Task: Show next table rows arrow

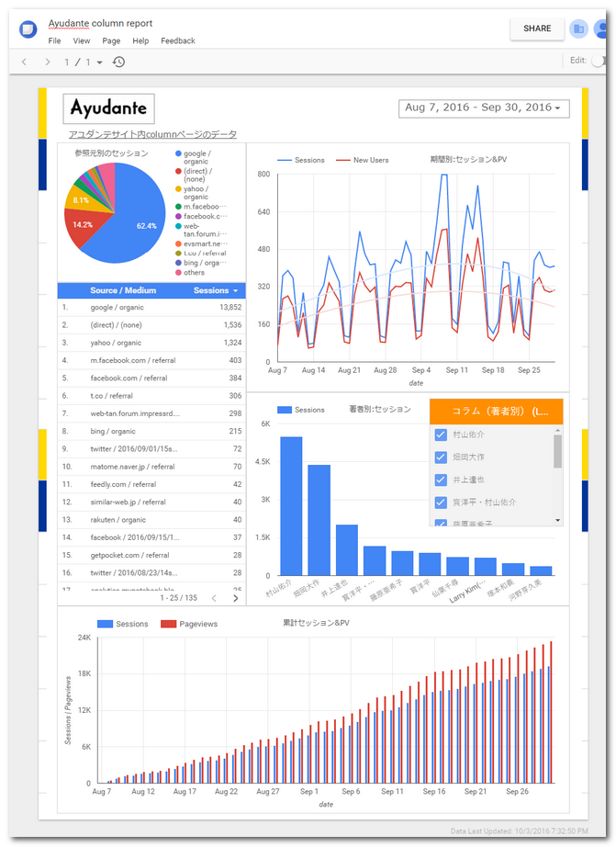Action: tap(235, 598)
